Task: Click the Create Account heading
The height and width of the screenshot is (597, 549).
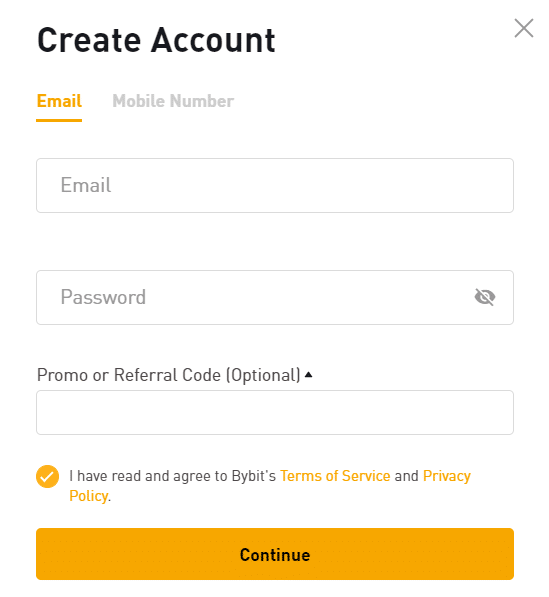Action: point(156,40)
